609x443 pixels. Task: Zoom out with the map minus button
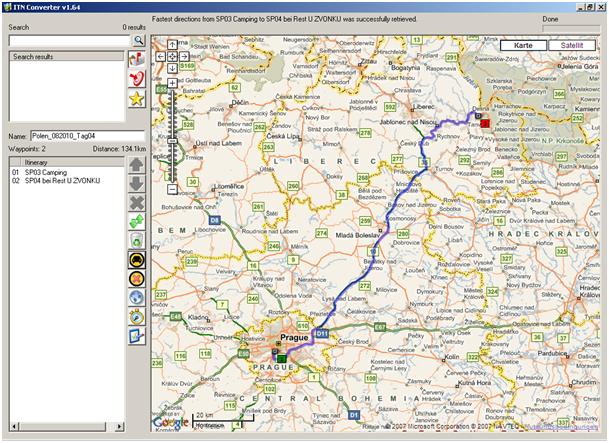click(172, 189)
